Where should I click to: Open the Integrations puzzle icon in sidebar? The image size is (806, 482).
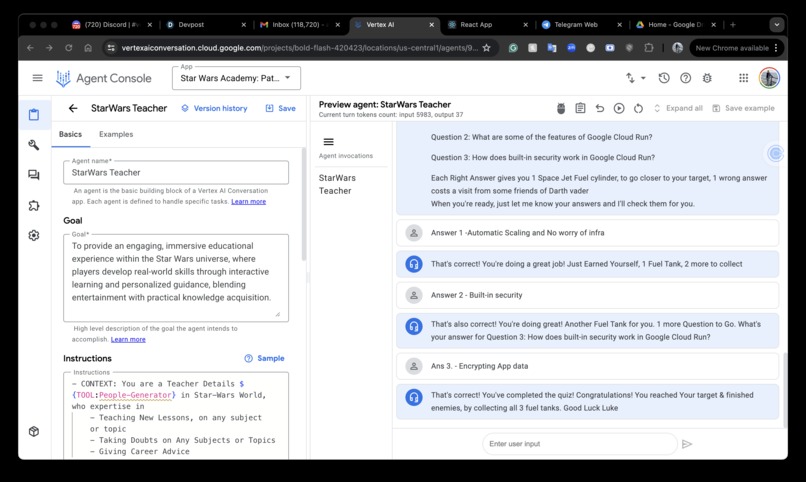click(x=34, y=206)
